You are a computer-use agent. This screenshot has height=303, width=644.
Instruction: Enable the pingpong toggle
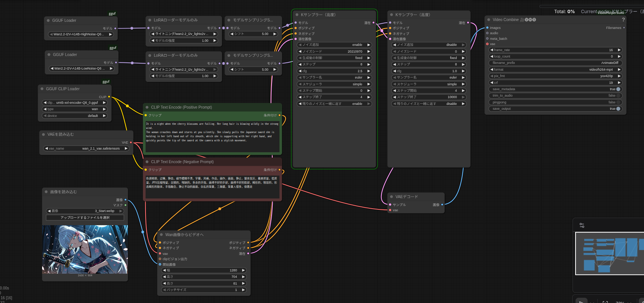(x=618, y=102)
